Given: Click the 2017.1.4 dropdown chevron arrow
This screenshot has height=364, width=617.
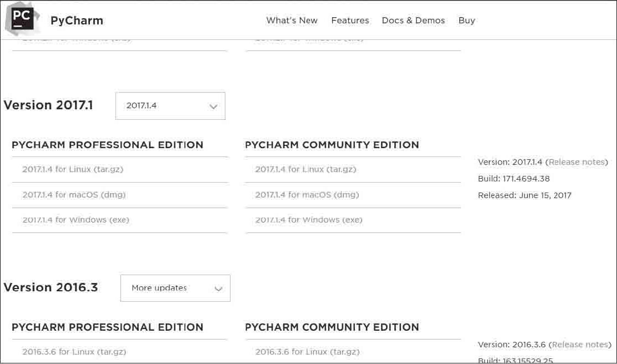Looking at the screenshot, I should 213,107.
